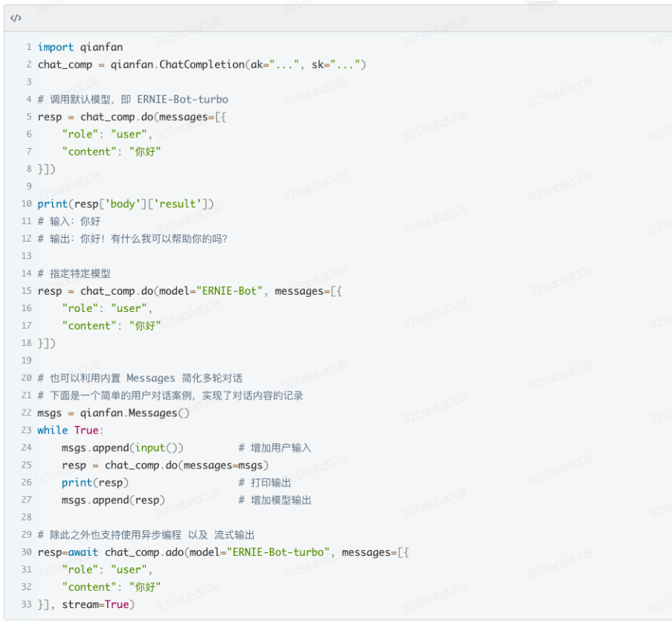This screenshot has width=672, height=624.
Task: Click the "你好" string on line 7
Action: pyautogui.click(x=145, y=152)
